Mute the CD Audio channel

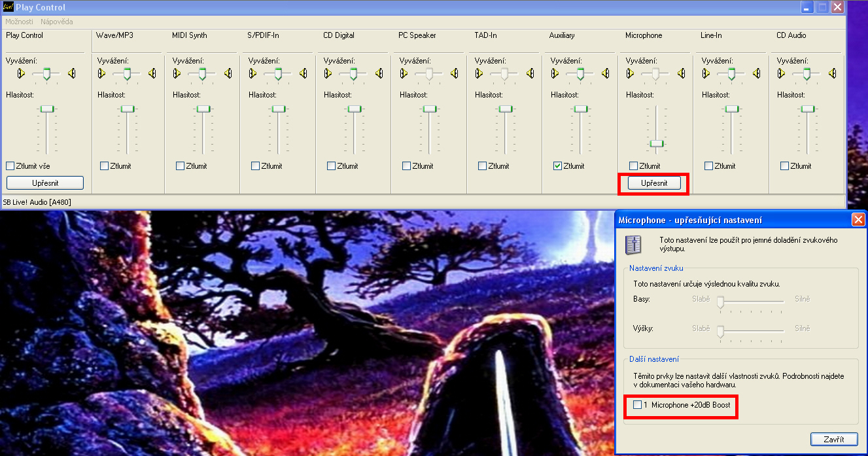tap(784, 166)
